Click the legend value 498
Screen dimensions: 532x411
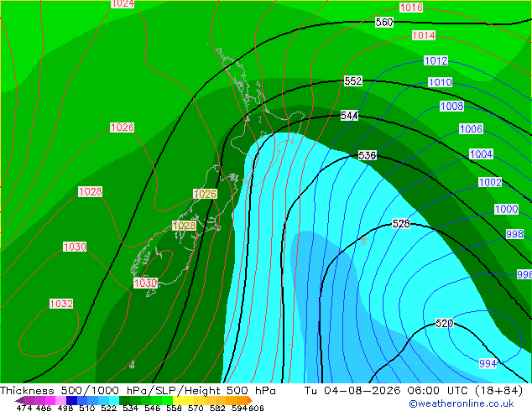65,408
